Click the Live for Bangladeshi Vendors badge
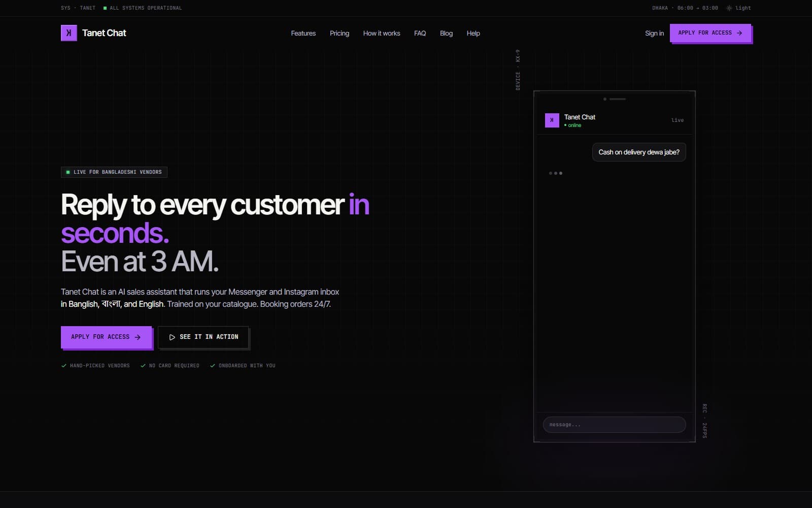812x508 pixels. pyautogui.click(x=114, y=172)
